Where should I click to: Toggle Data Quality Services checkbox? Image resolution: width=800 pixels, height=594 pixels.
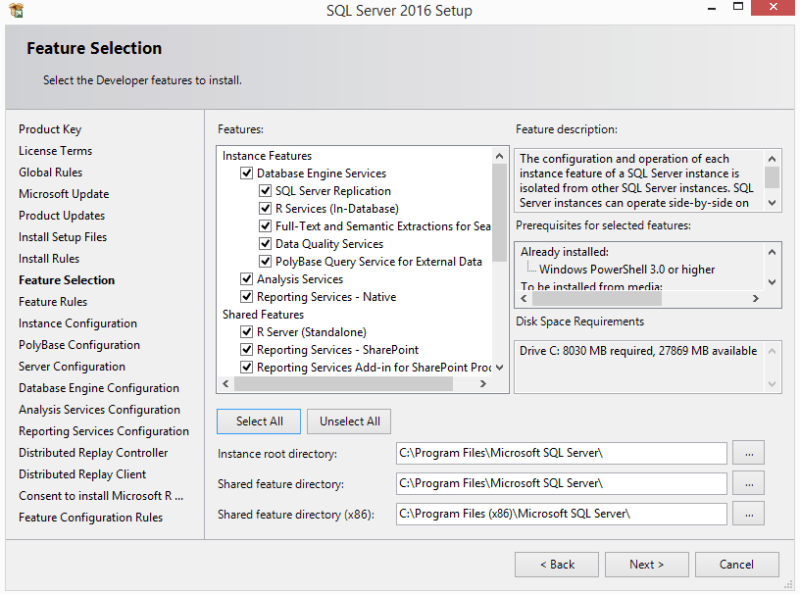tap(265, 243)
